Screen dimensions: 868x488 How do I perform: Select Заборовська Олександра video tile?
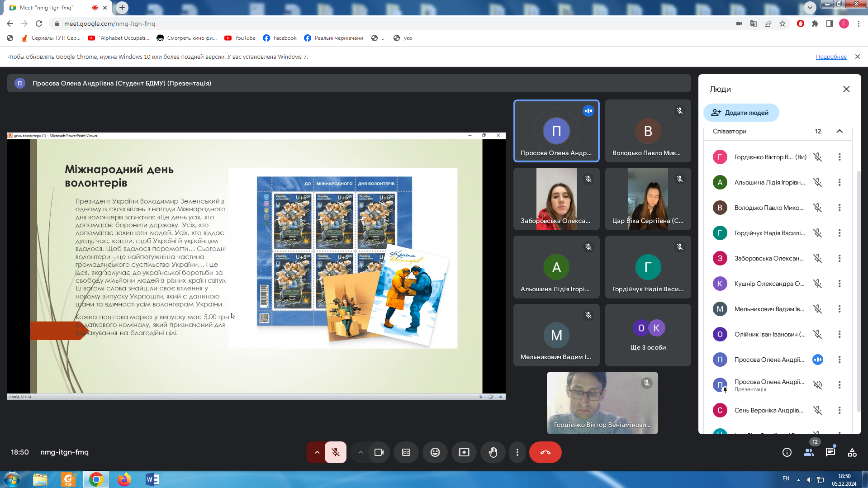[556, 199]
